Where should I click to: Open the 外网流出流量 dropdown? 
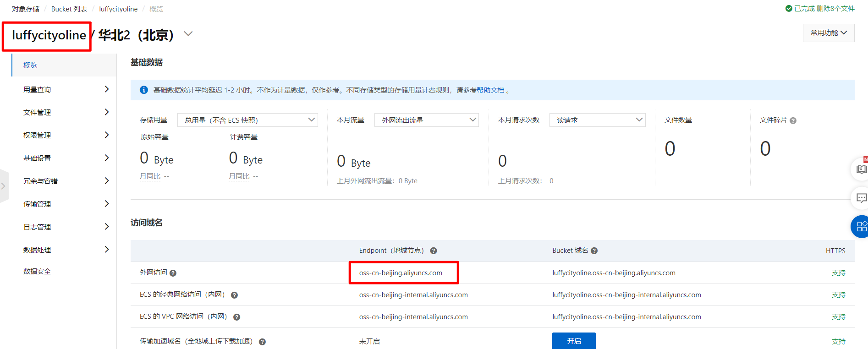427,120
